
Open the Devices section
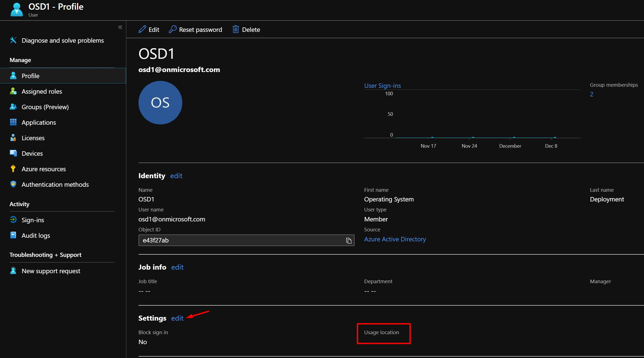coord(32,153)
